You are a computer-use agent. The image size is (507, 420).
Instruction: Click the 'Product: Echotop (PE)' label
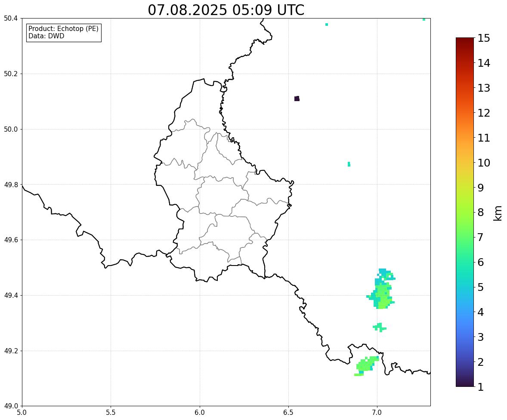pos(63,29)
